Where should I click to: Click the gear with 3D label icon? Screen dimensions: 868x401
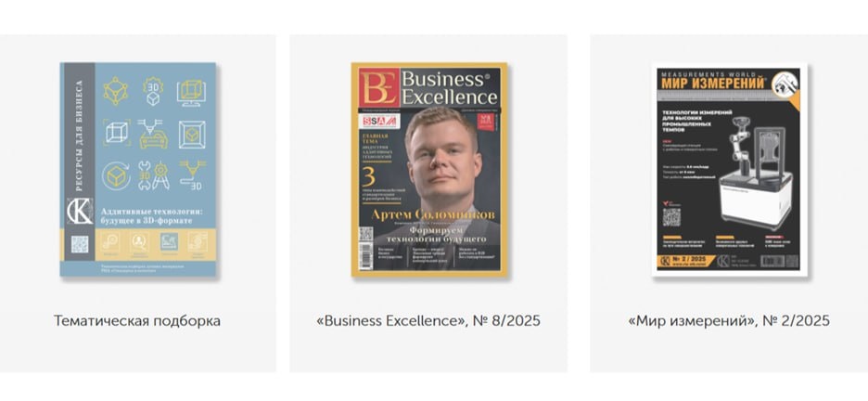153,91
